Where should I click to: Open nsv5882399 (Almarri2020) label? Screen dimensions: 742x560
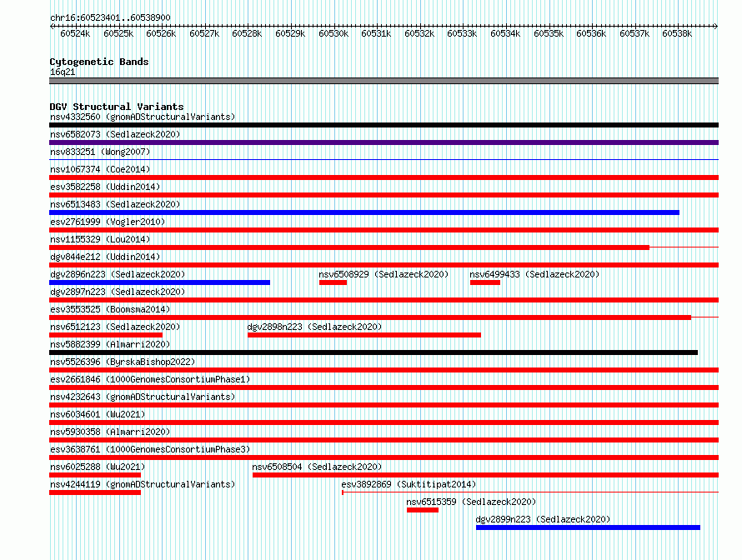click(x=110, y=344)
